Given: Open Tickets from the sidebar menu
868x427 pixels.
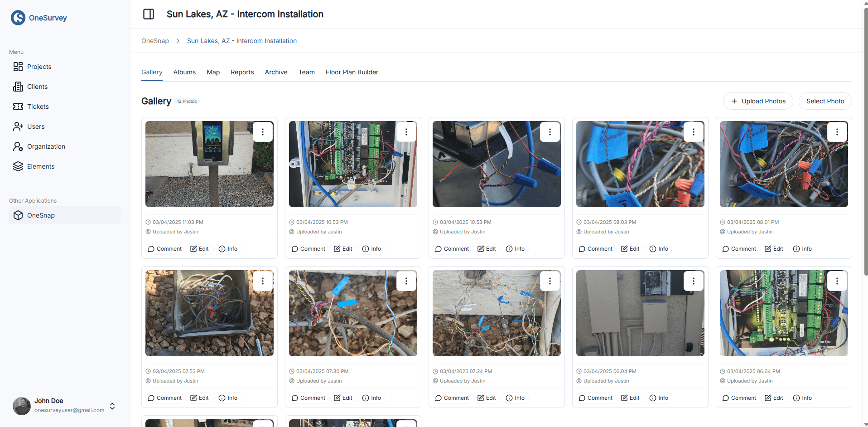Looking at the screenshot, I should [38, 107].
